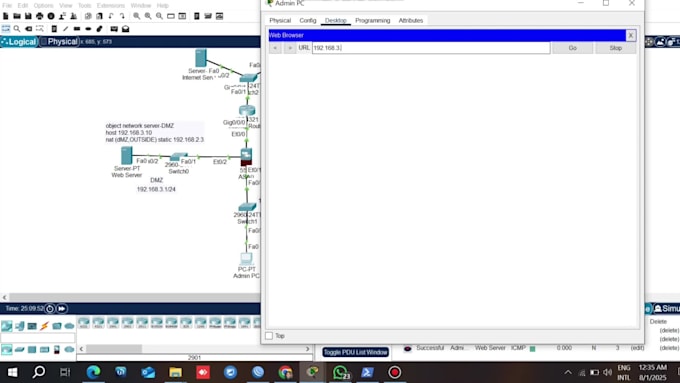Open Microsoft Edge from the taskbar
Screen dimensions: 680x383
tap(93, 372)
